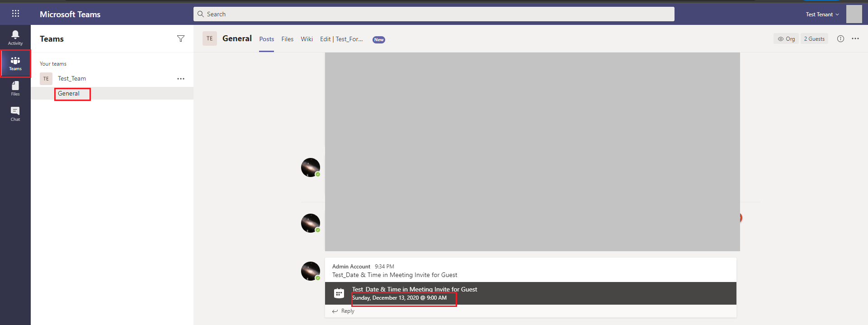Open the Chat icon in sidebar

pyautogui.click(x=15, y=114)
